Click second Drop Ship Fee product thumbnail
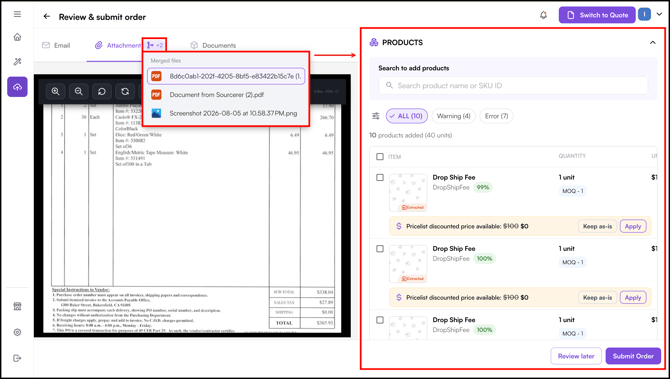Viewport: 670px width, 379px height. click(x=408, y=264)
